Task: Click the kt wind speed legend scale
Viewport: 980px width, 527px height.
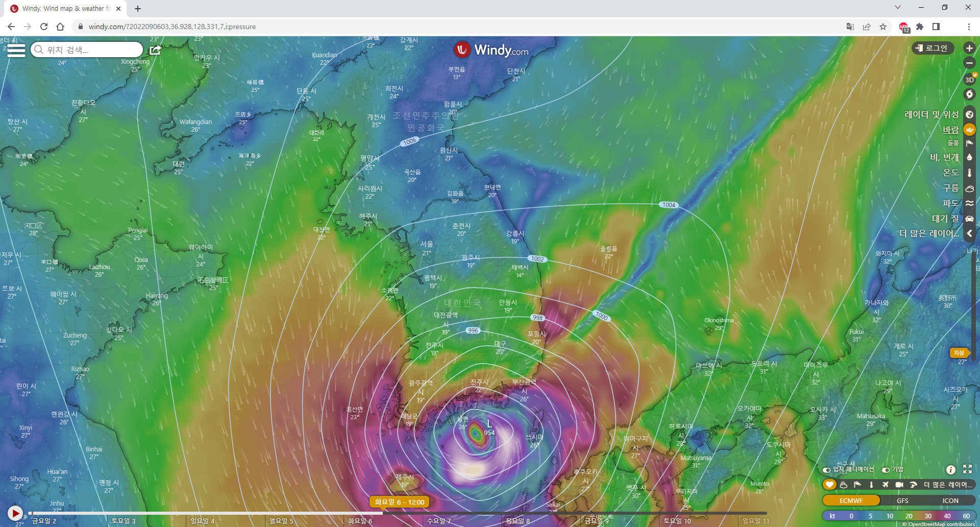Action: (899, 516)
